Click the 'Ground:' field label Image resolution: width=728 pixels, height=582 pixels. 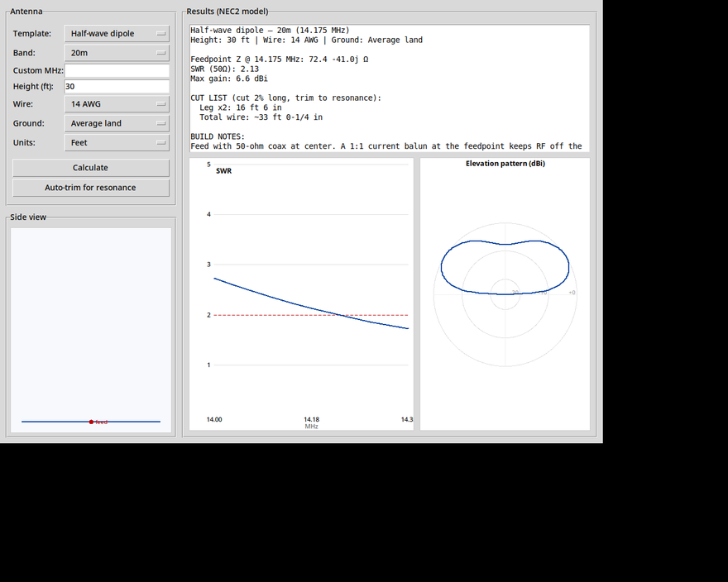(x=29, y=123)
